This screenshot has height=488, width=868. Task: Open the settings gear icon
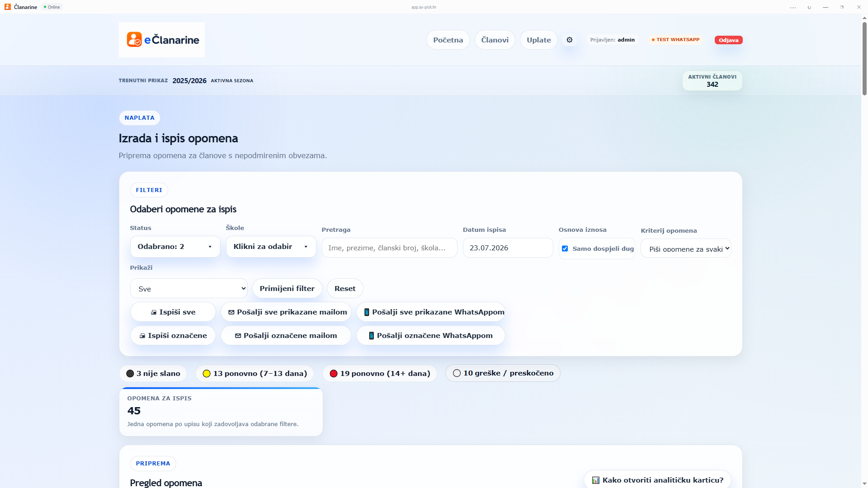pyautogui.click(x=570, y=40)
